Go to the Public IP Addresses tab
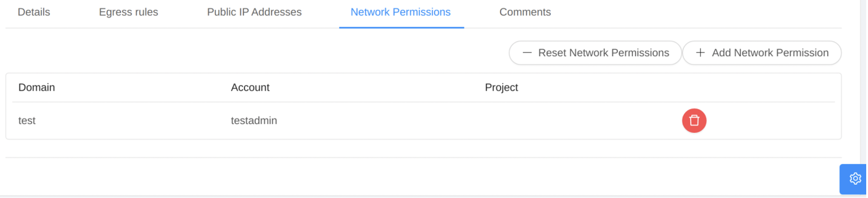Viewport: 868px width, 198px height. tap(254, 12)
